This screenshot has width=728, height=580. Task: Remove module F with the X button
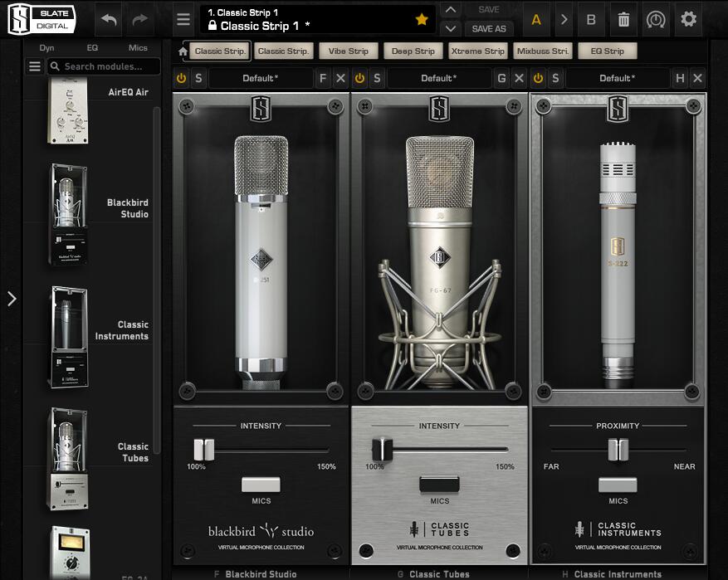pos(340,78)
